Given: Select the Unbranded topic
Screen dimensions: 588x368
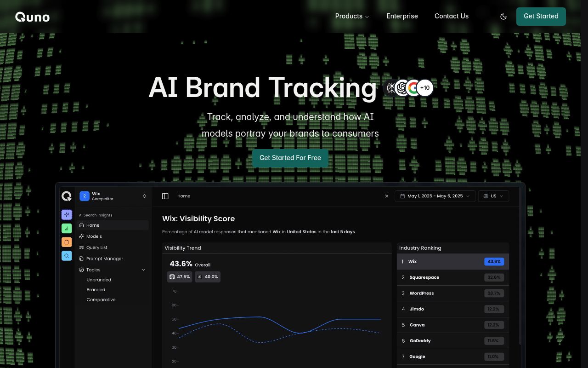Looking at the screenshot, I should coord(99,280).
